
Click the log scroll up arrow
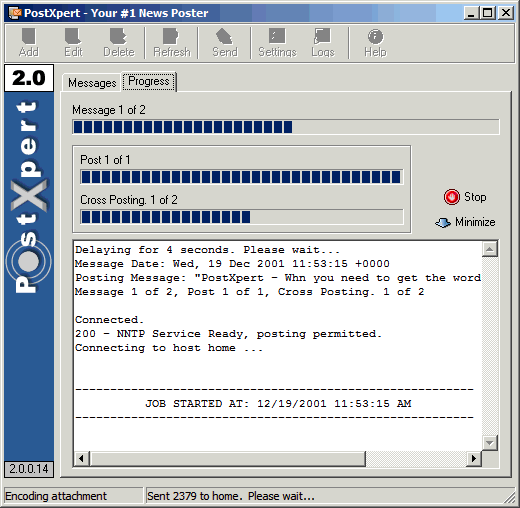490,249
